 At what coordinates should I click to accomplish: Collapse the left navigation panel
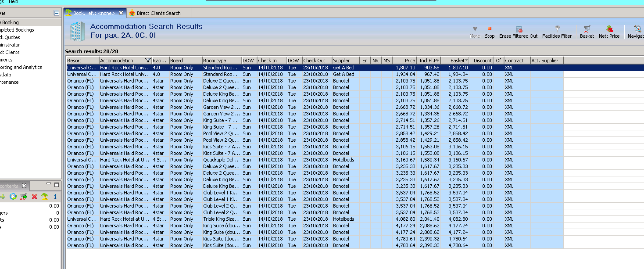pos(57,13)
